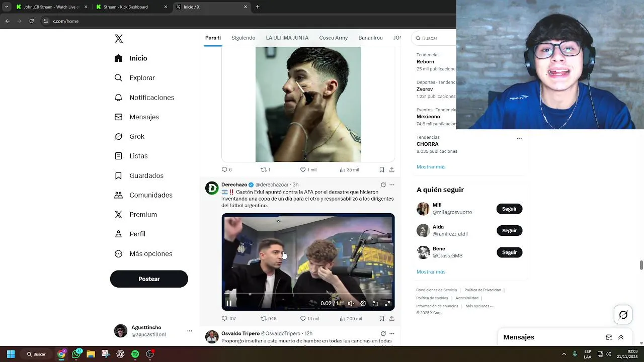The width and height of the screenshot is (644, 362).
Task: Open Spotify from the taskbar
Action: coord(135,354)
